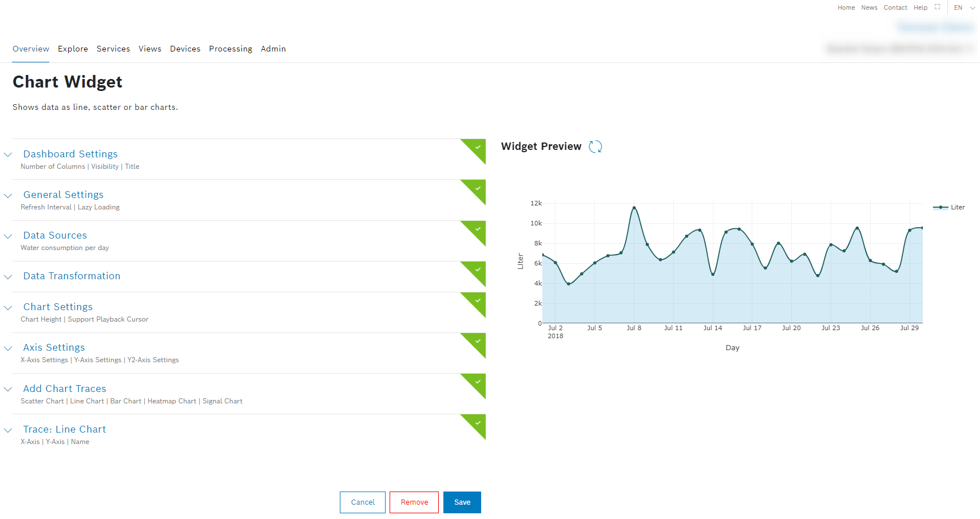The height and width of the screenshot is (519, 980).
Task: Click the fullscreen icon next to Help
Action: click(x=937, y=7)
